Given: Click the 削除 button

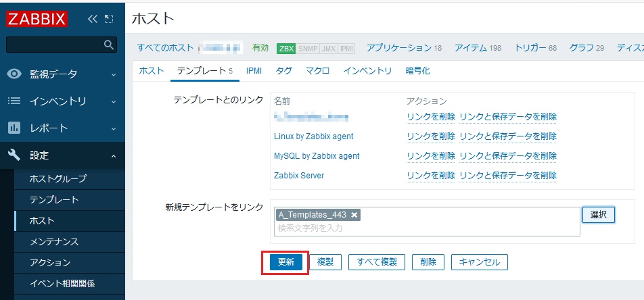Looking at the screenshot, I should click(428, 262).
